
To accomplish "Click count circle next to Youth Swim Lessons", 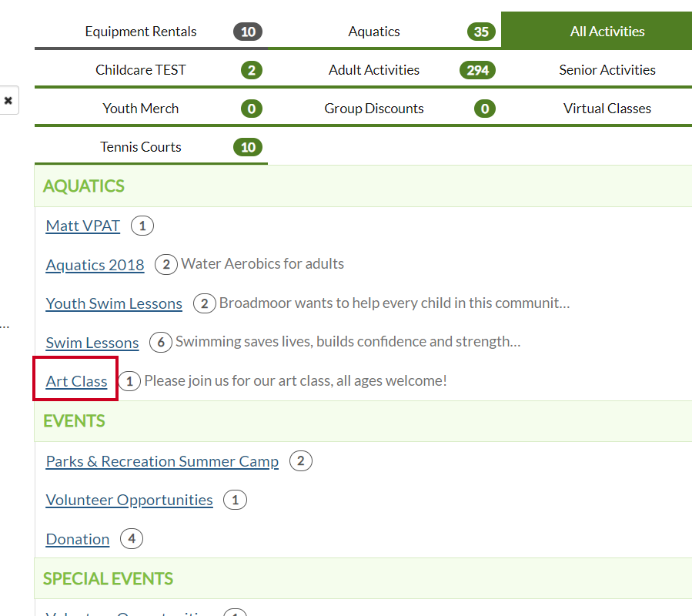I will pos(204,303).
